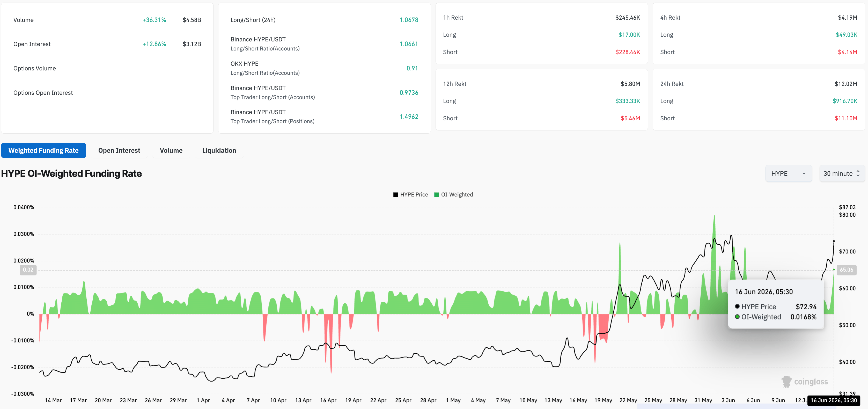Click the Open Interest value $3.12B
The height and width of the screenshot is (409, 868).
coord(192,44)
